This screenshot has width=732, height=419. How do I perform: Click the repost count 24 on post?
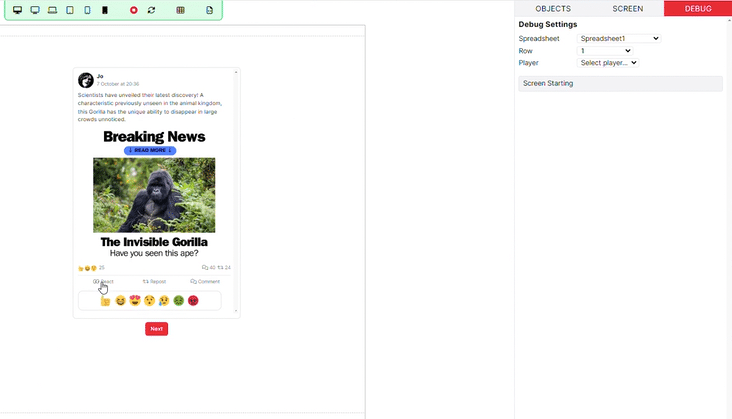point(224,268)
